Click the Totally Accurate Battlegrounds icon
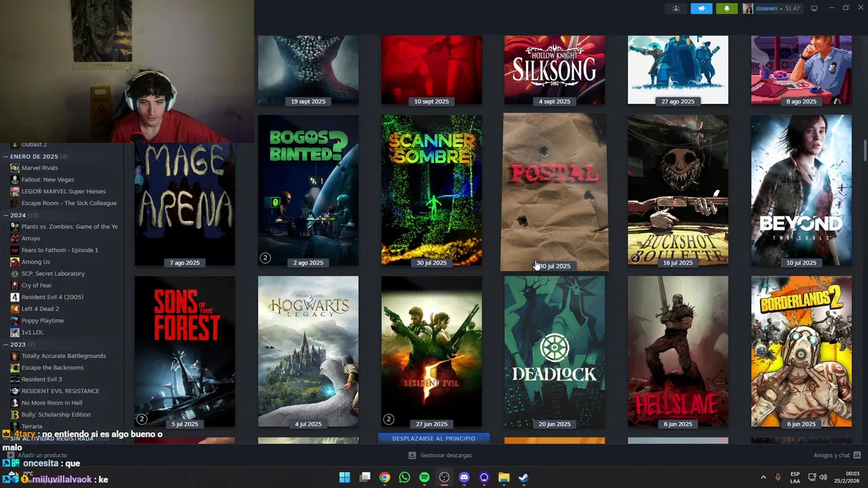 [x=15, y=356]
